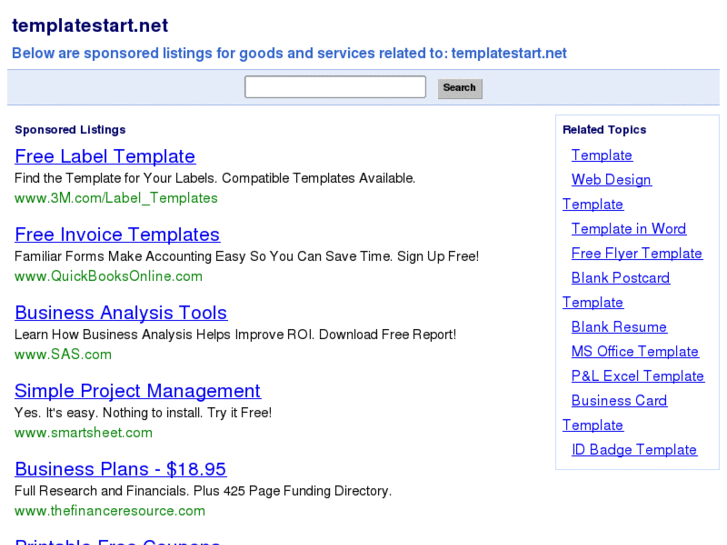Click 'Below are sponsored listings' subtitle text
This screenshot has height=545, width=727.
point(289,53)
